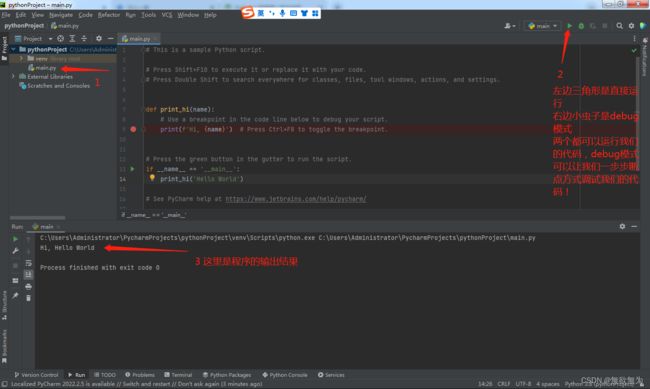Expand the venv folder

point(21,58)
